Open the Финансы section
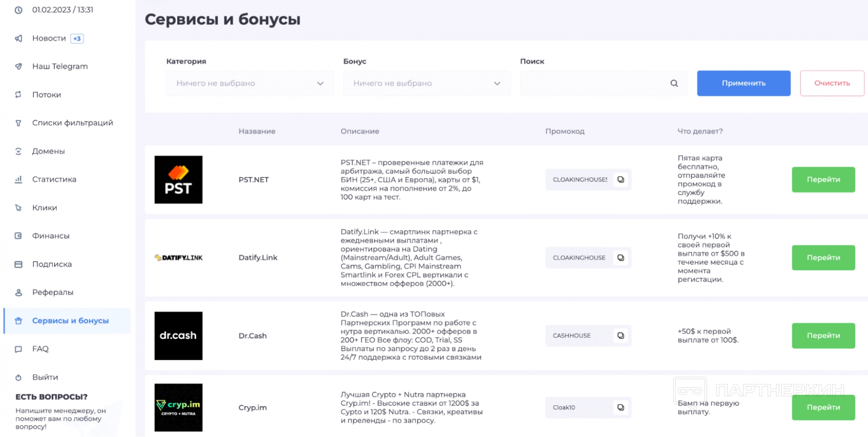The height and width of the screenshot is (437, 868). (x=51, y=236)
